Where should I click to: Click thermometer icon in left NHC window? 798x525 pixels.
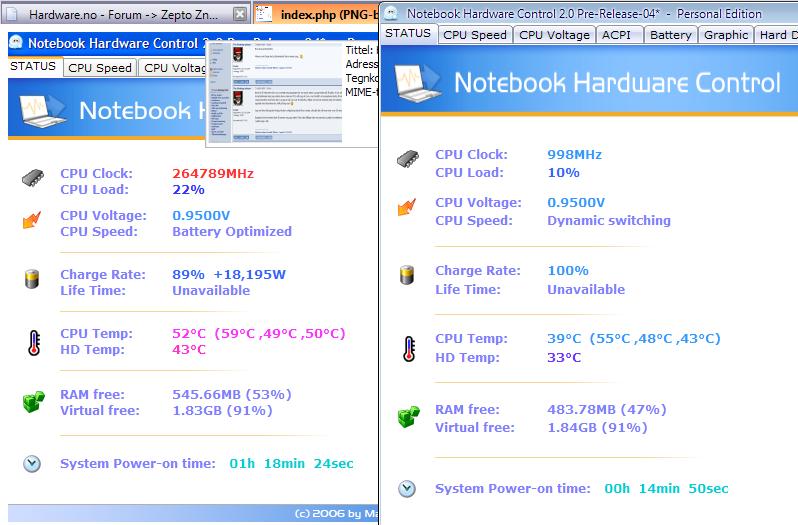pos(34,342)
